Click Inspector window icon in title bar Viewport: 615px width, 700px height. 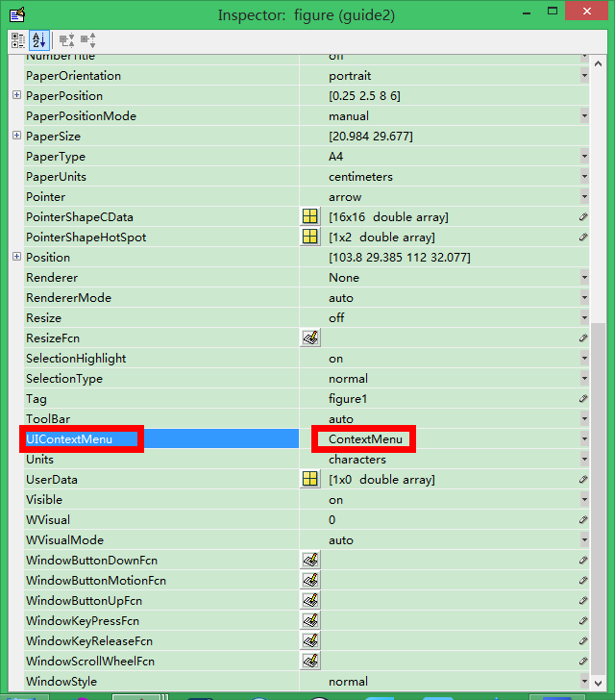click(x=17, y=14)
